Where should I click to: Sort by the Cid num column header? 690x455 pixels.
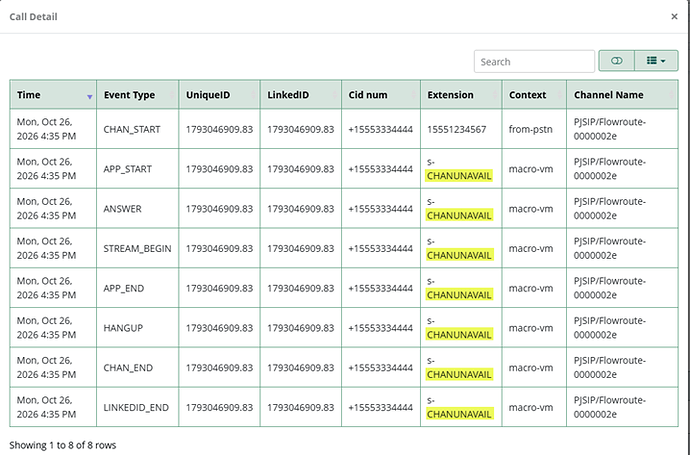tap(381, 95)
